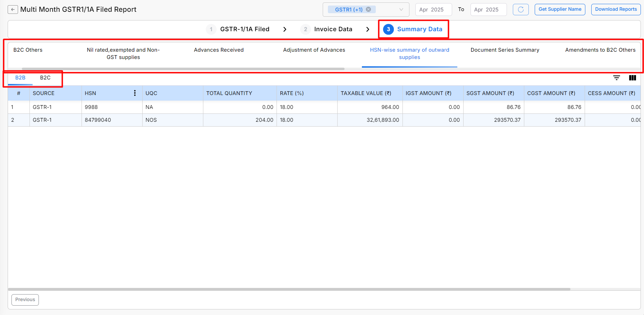Open the column chooser icon
This screenshot has width=644, height=315.
click(x=632, y=78)
